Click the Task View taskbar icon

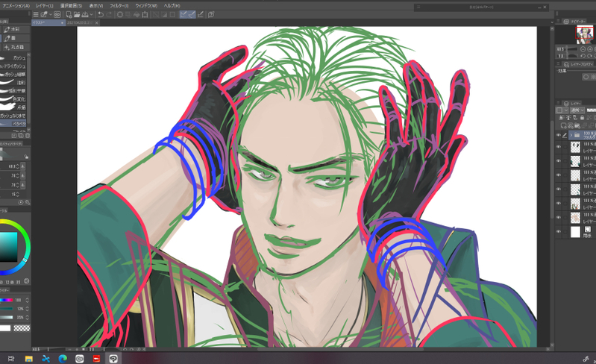tap(11, 358)
